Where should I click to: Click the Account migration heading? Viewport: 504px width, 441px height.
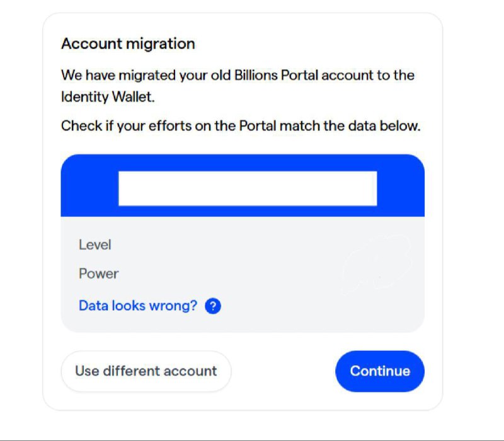pos(128,44)
